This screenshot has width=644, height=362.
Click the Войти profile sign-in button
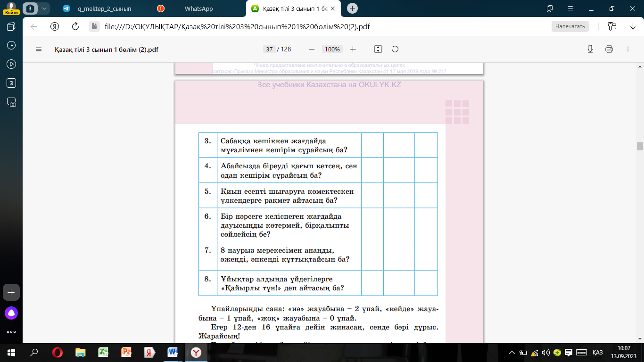point(11,8)
